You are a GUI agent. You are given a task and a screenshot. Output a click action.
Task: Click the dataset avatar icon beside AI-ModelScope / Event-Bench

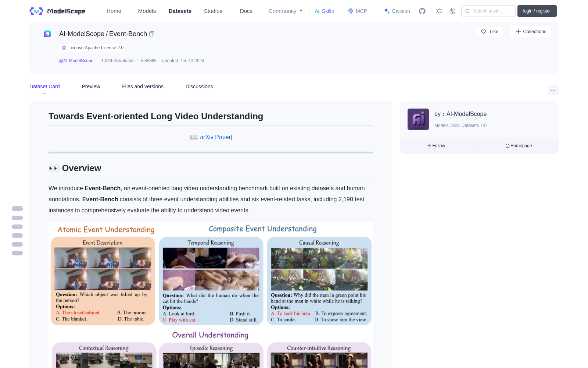point(47,34)
